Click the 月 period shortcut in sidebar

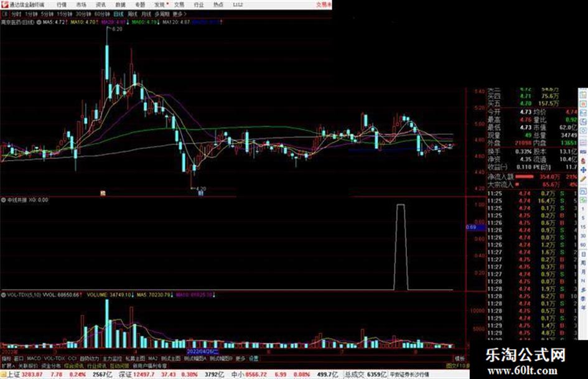tap(583, 272)
